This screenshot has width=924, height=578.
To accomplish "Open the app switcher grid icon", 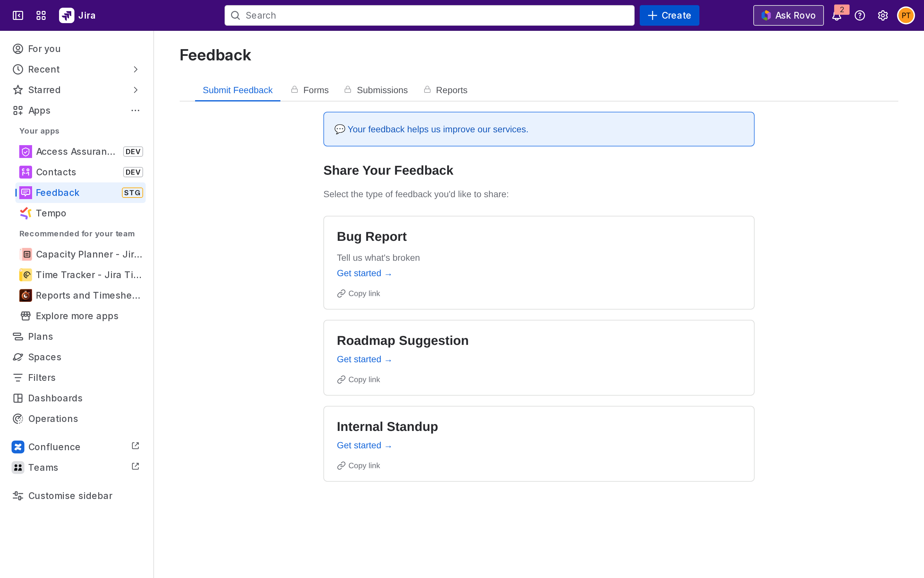I will pyautogui.click(x=41, y=15).
